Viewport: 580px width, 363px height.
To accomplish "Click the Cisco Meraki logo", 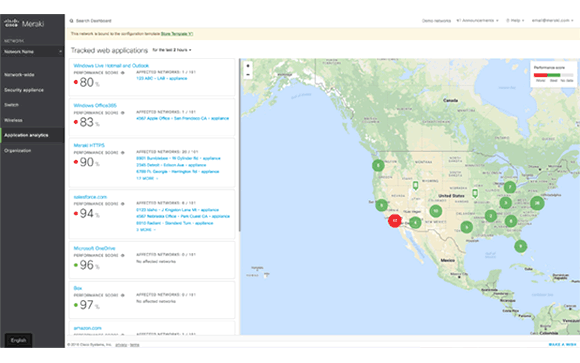I will (x=24, y=24).
